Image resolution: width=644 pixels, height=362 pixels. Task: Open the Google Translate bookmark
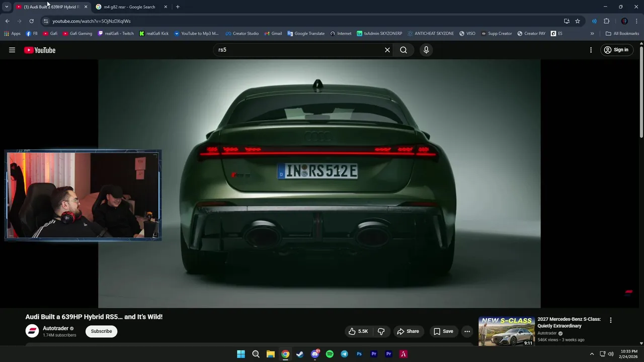pos(306,34)
